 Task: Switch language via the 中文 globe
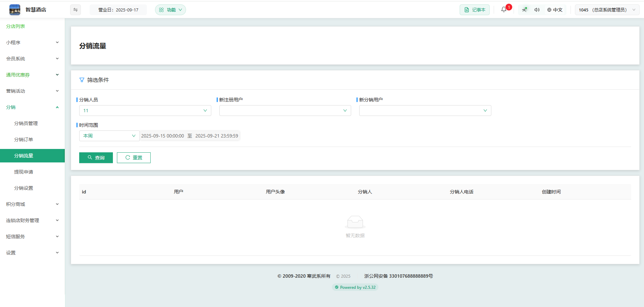555,10
